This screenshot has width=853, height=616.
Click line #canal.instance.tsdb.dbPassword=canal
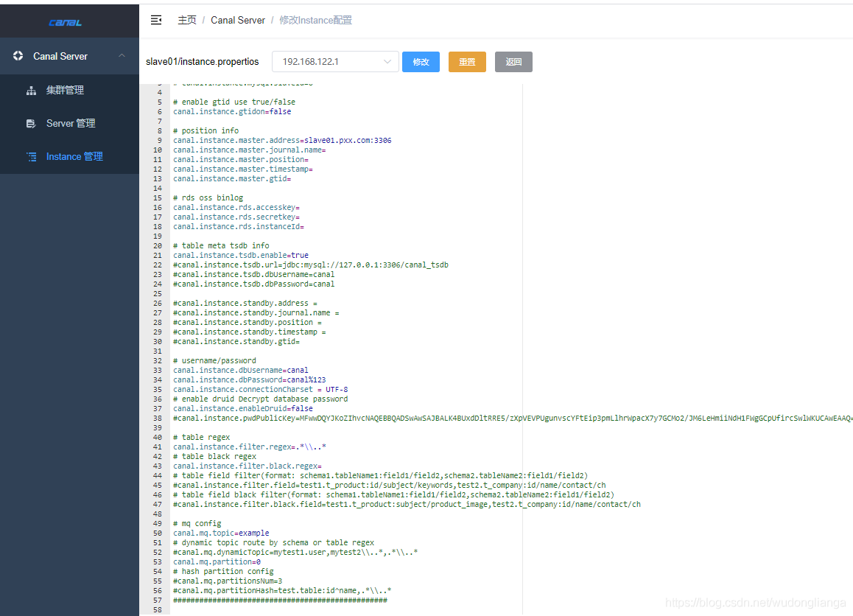[x=254, y=284]
